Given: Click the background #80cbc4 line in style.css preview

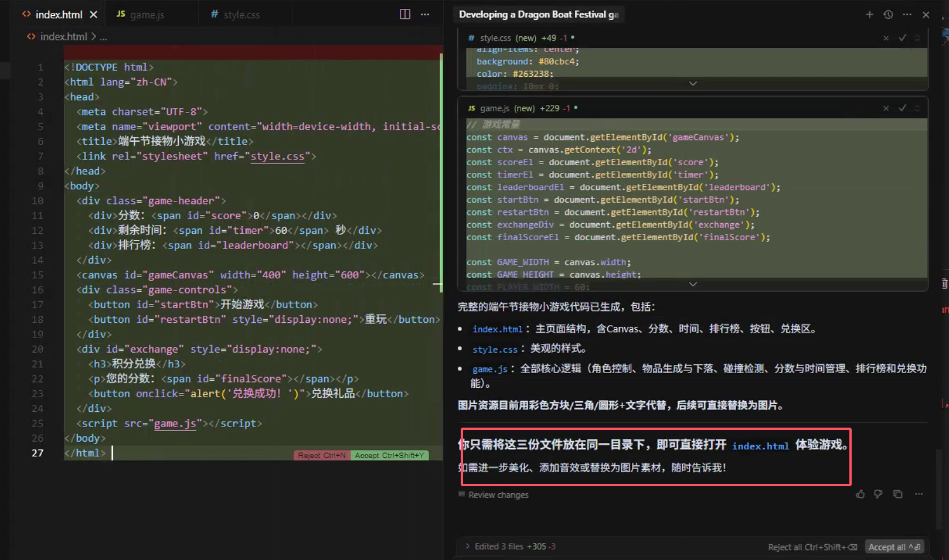Looking at the screenshot, I should [x=528, y=62].
